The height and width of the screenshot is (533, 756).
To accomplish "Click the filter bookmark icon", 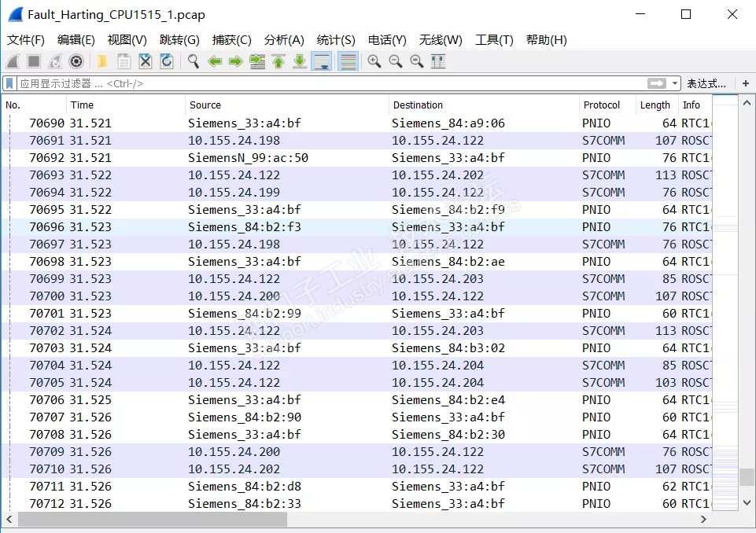I will pyautogui.click(x=9, y=83).
